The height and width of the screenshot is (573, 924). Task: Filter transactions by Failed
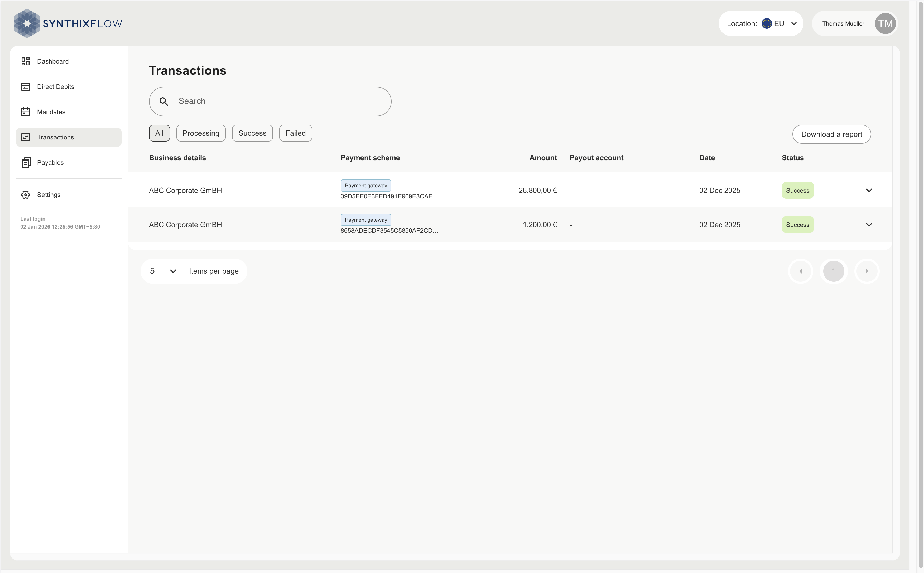pos(295,133)
